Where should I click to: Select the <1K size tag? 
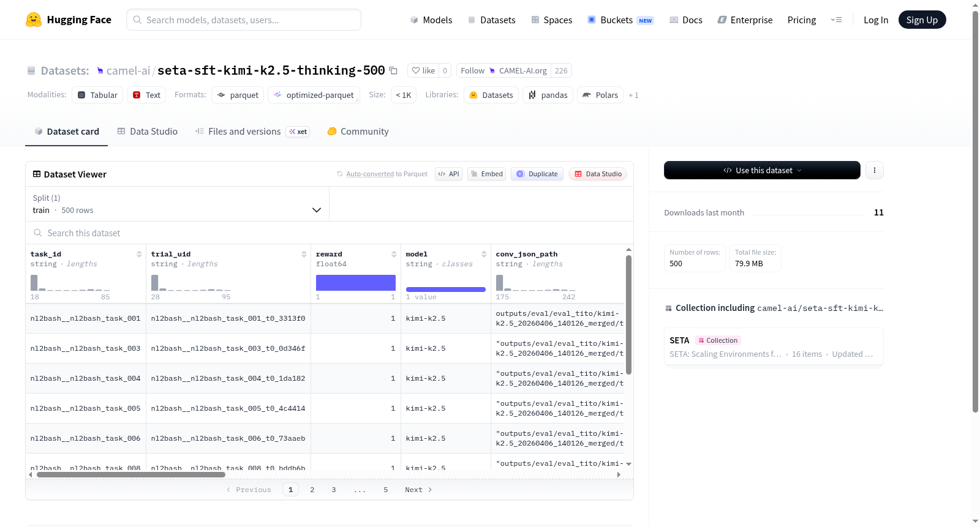404,95
